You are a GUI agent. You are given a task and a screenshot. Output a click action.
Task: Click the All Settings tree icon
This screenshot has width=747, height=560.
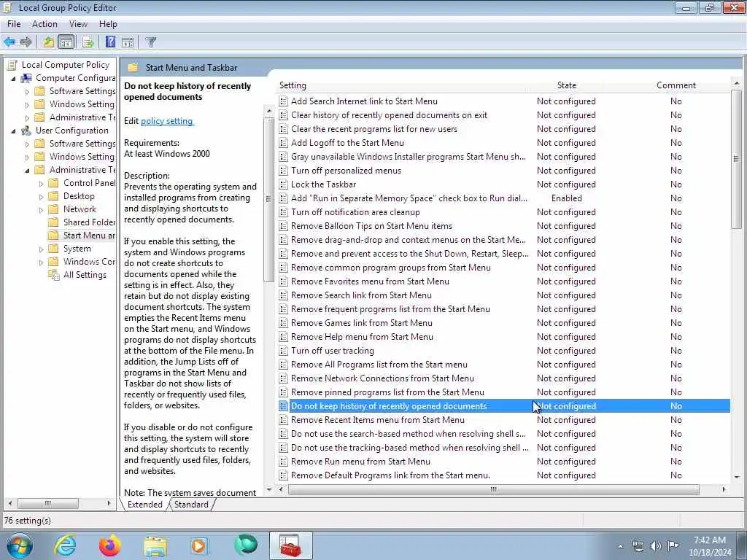coord(53,275)
